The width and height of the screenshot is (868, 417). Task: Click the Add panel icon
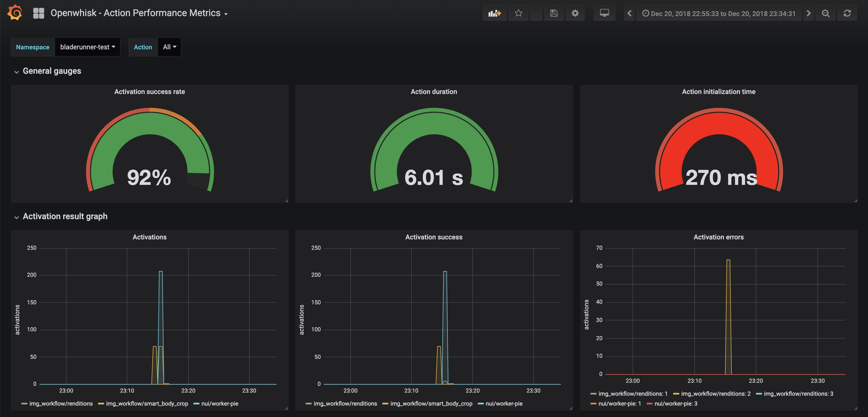(494, 13)
